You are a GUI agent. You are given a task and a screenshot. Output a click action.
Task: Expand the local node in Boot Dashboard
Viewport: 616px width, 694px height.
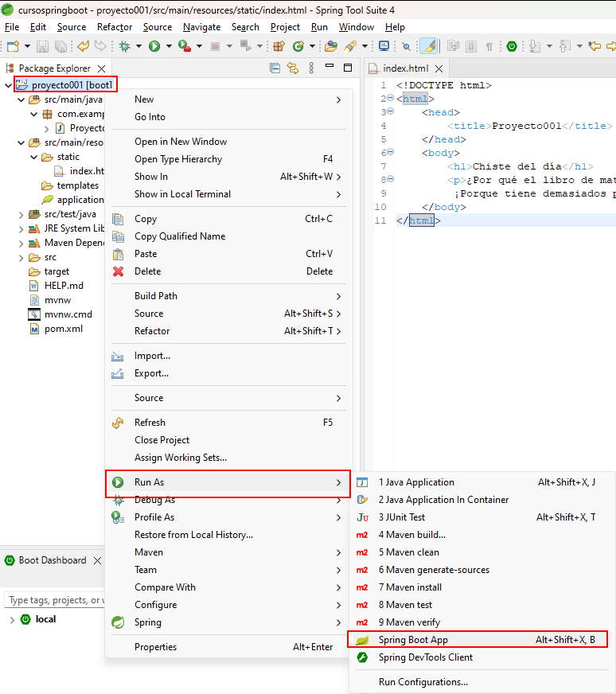click(12, 620)
